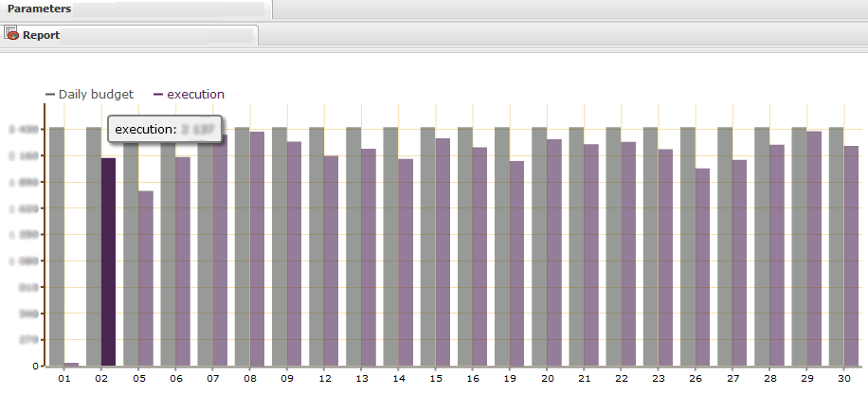Click the x-axis label 01
Viewport: 868px width, 395px height.
pyautogui.click(x=64, y=379)
